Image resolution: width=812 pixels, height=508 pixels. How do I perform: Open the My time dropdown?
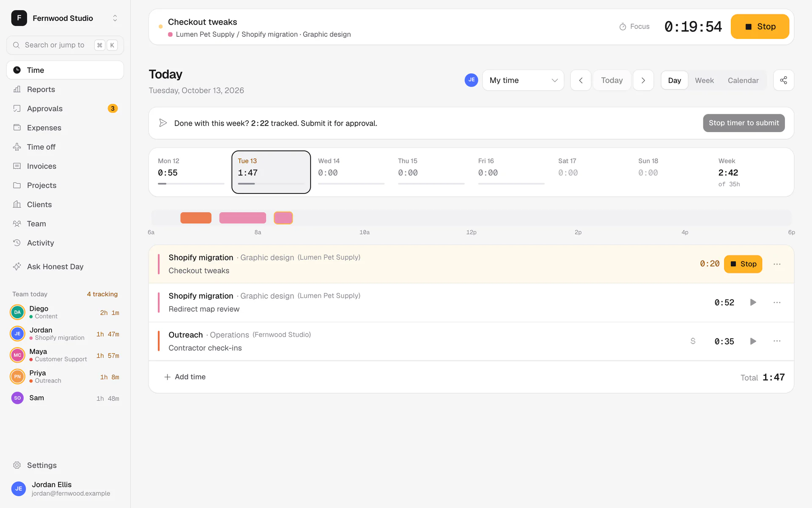[x=523, y=80]
